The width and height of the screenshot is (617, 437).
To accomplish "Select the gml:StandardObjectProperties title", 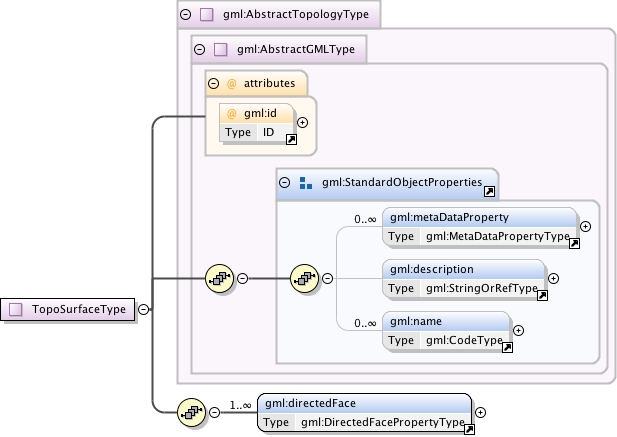I will tap(402, 183).
